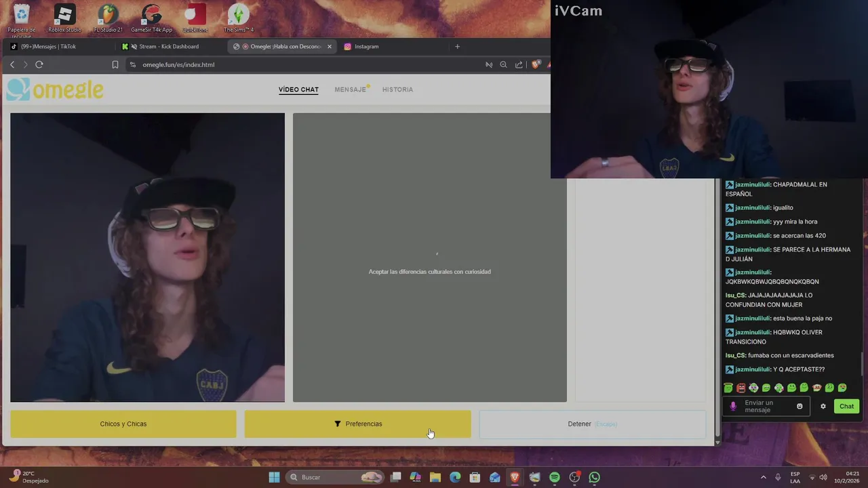Click the 'HQBWKQ OLIVER TRANSICIONO' message

(x=774, y=337)
